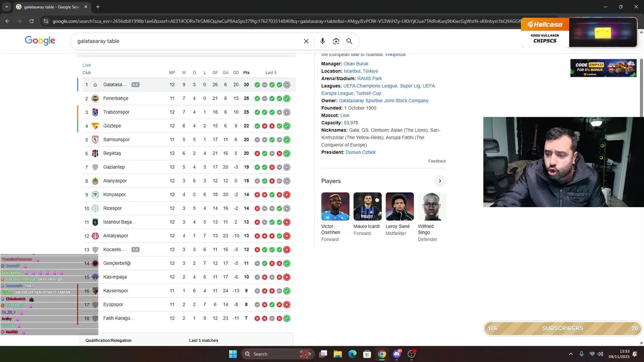Click Konyaspor club crest
Image resolution: width=644 pixels, height=362 pixels.
[x=95, y=195]
